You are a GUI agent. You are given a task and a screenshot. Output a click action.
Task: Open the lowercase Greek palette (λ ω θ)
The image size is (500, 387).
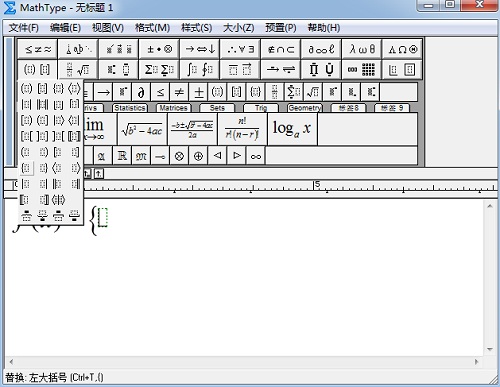[x=362, y=49]
